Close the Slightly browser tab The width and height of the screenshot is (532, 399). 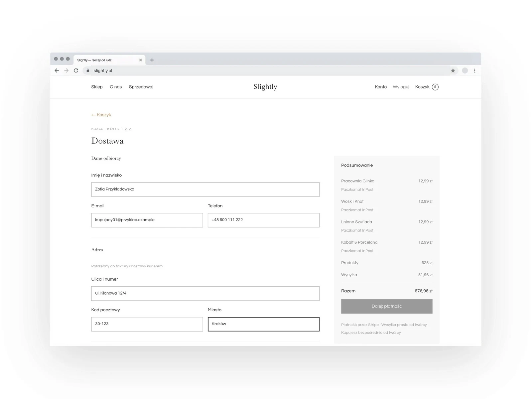click(x=140, y=60)
